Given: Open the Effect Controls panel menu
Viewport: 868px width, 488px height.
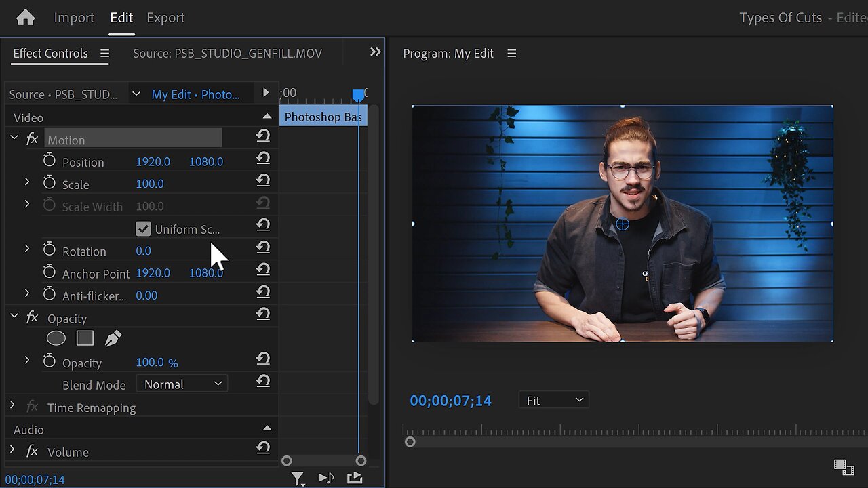Looking at the screenshot, I should (104, 54).
